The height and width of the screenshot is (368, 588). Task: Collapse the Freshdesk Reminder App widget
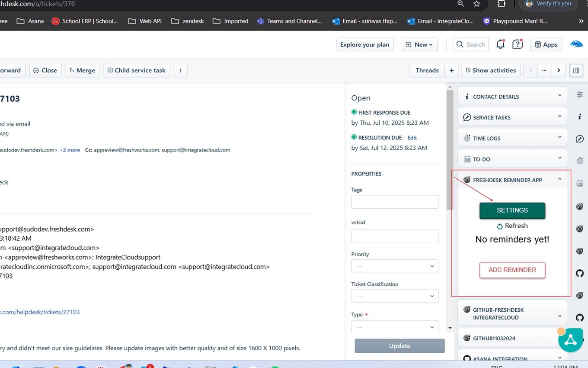click(x=512, y=180)
